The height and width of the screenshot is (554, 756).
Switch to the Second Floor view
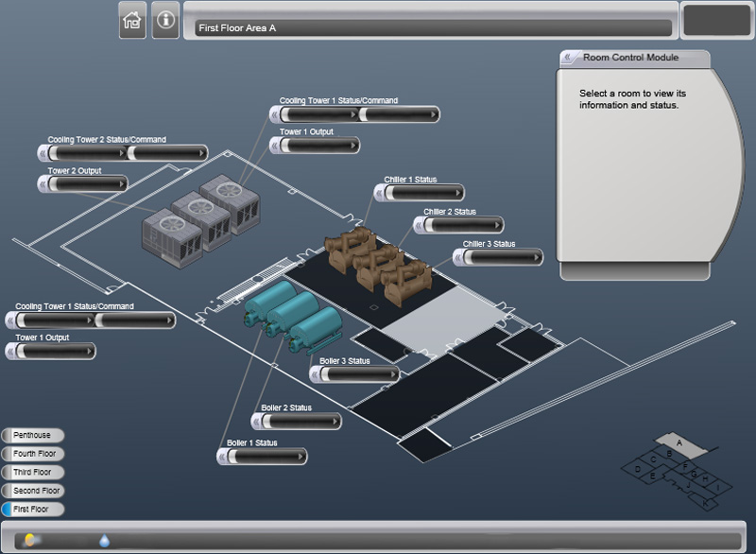[x=32, y=491]
